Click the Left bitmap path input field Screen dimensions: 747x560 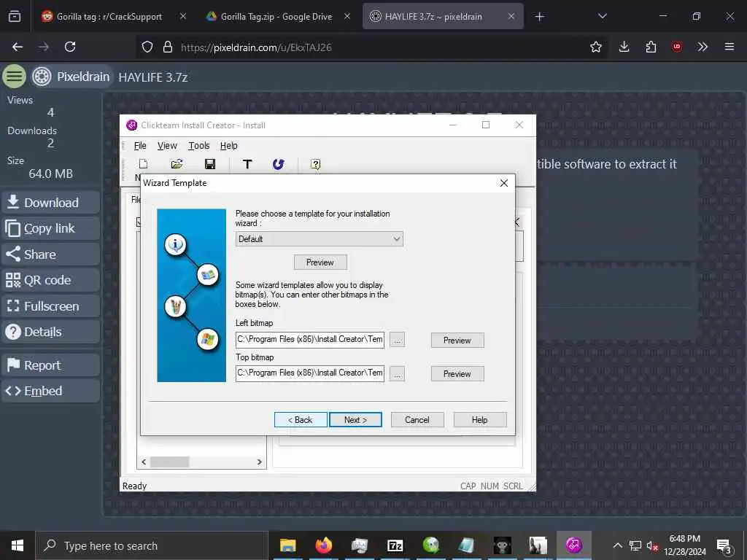point(309,340)
